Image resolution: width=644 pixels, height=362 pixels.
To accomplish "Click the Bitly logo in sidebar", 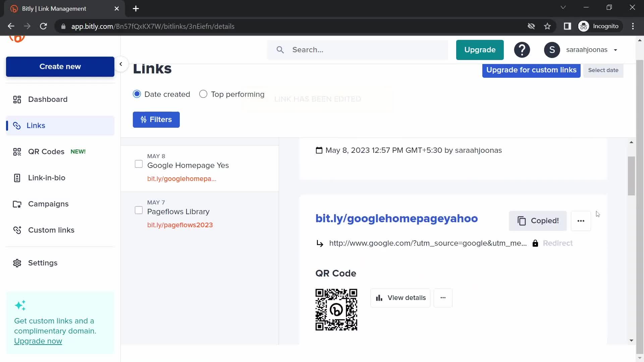I will pyautogui.click(x=17, y=39).
